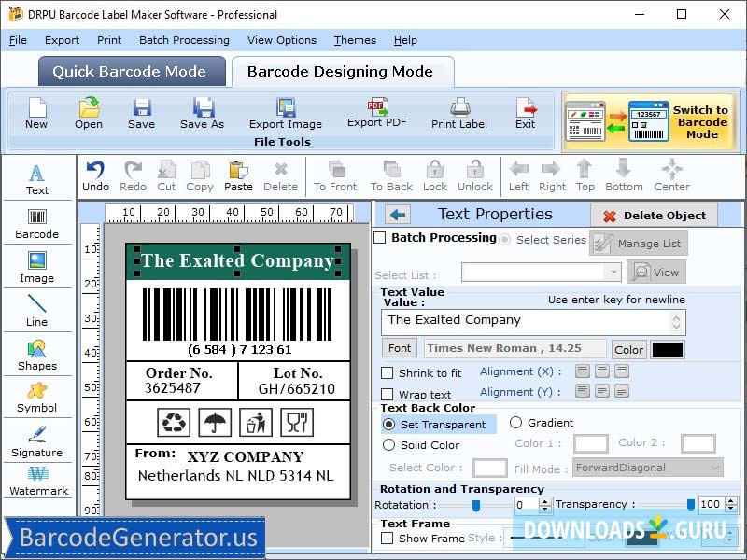Check the Wrap text option
Screen dimensions: 747x560
pos(388,394)
